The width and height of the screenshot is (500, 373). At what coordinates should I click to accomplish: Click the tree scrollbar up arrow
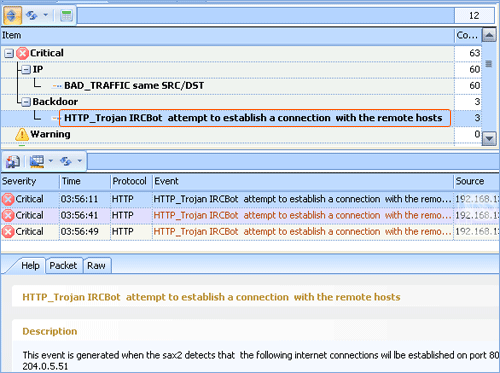489,35
